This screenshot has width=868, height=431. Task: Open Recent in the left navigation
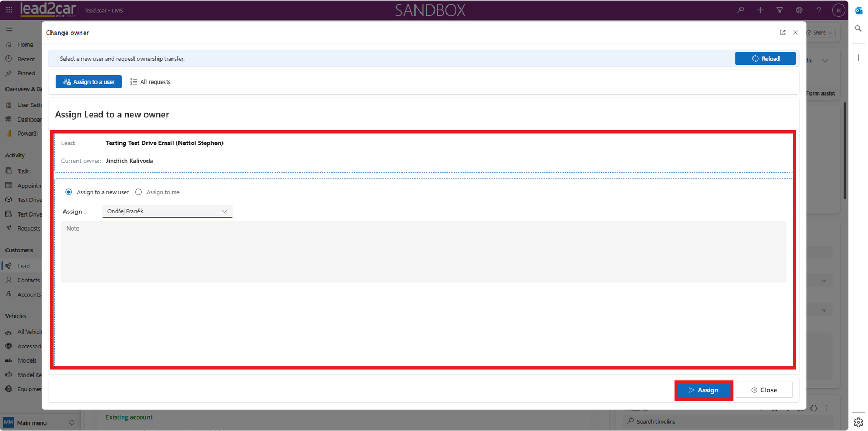pyautogui.click(x=25, y=59)
